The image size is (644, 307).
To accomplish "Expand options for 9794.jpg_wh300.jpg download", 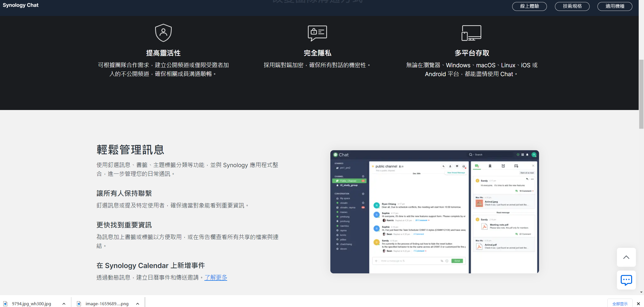I will [x=64, y=304].
